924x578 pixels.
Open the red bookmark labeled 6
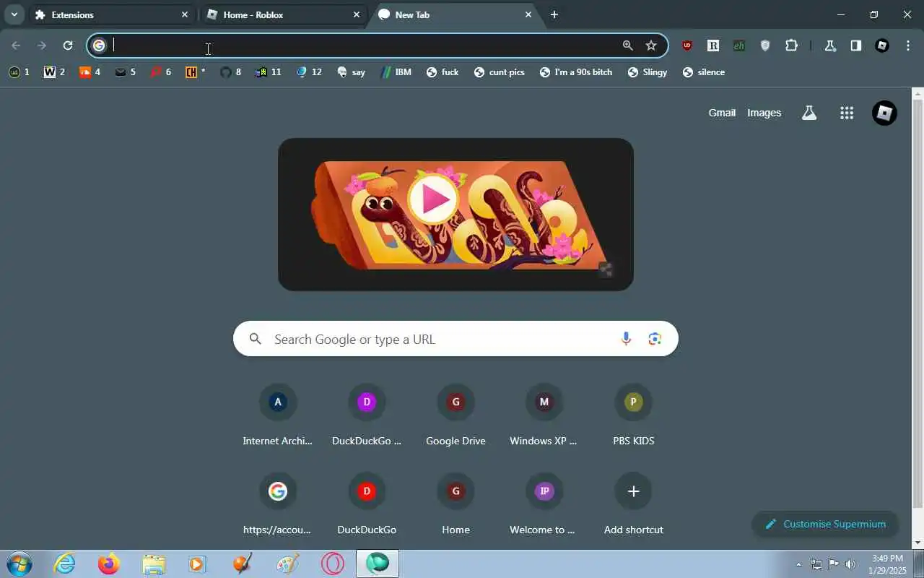[x=160, y=72]
